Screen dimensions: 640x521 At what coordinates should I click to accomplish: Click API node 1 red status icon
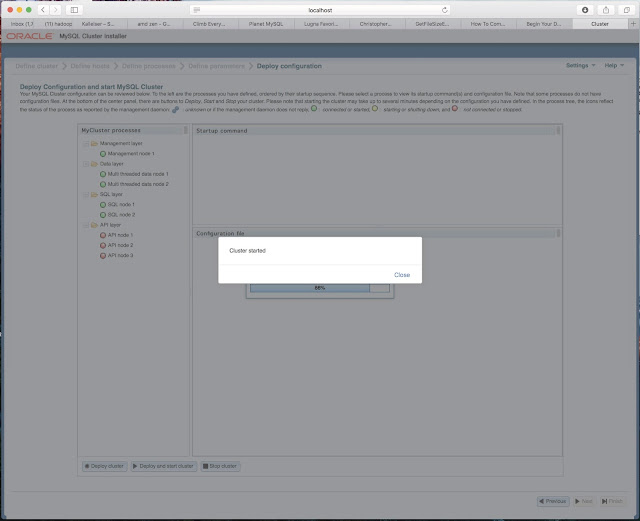[x=103, y=235]
